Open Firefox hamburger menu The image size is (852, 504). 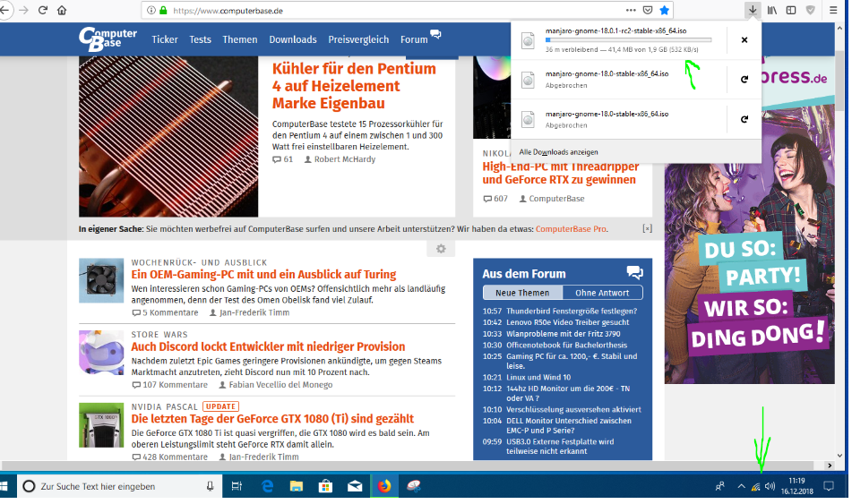(833, 11)
